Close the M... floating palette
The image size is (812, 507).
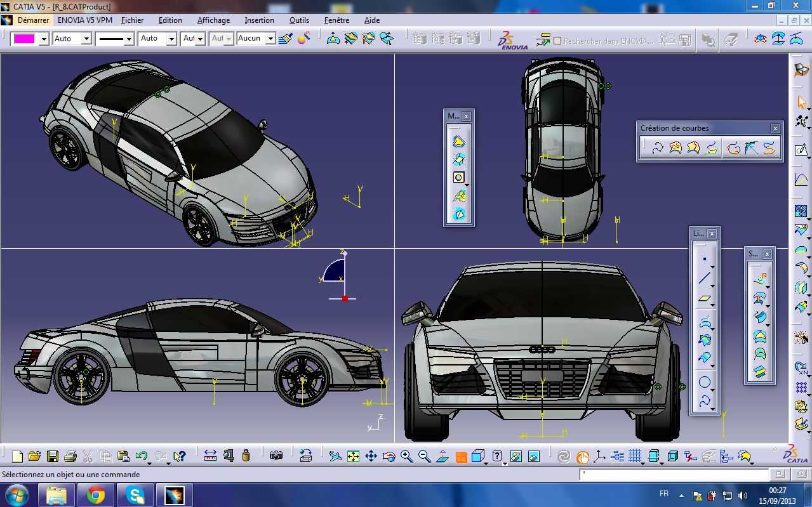tap(466, 116)
